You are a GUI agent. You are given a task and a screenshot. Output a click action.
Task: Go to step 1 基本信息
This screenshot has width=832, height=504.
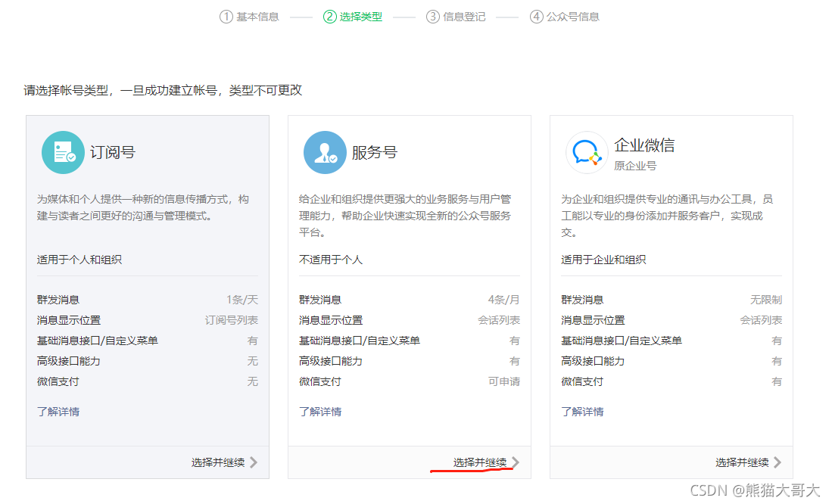coord(249,17)
